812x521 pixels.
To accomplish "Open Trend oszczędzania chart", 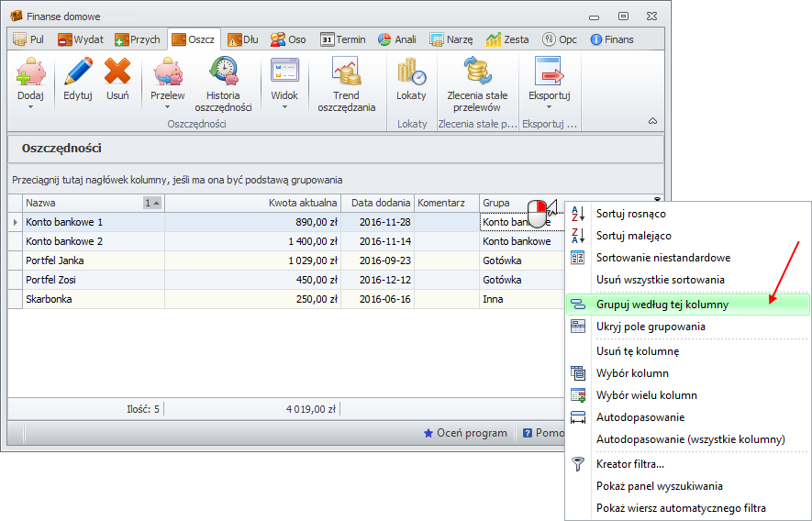I will 346,72.
